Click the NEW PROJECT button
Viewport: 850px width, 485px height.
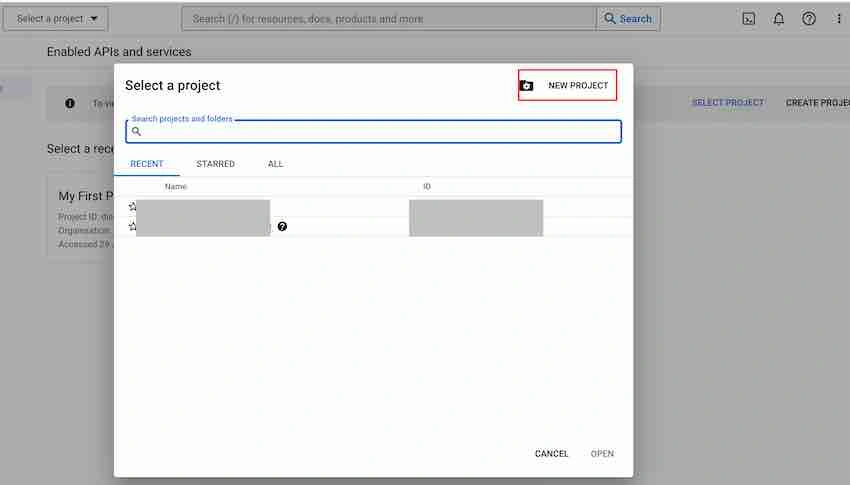(x=567, y=85)
